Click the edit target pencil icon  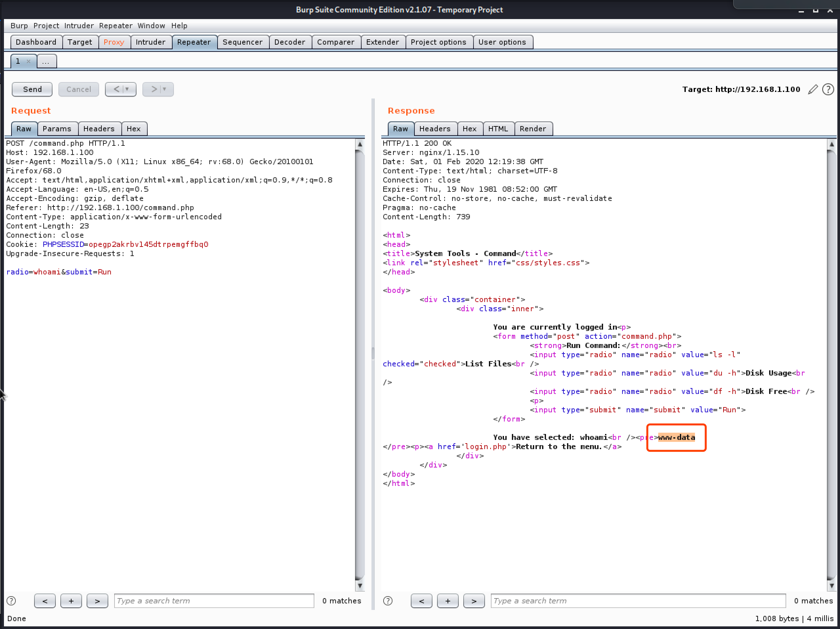[812, 89]
